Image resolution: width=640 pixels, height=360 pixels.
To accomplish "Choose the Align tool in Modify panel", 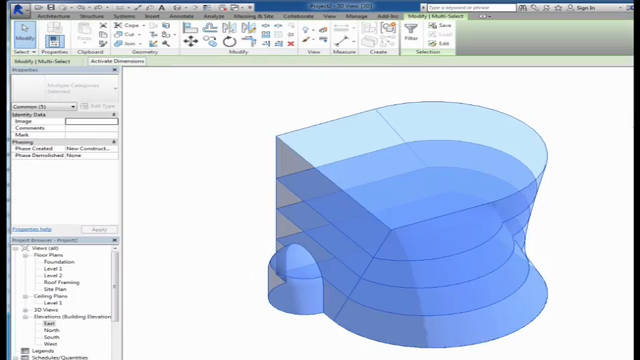I will pos(190,28).
